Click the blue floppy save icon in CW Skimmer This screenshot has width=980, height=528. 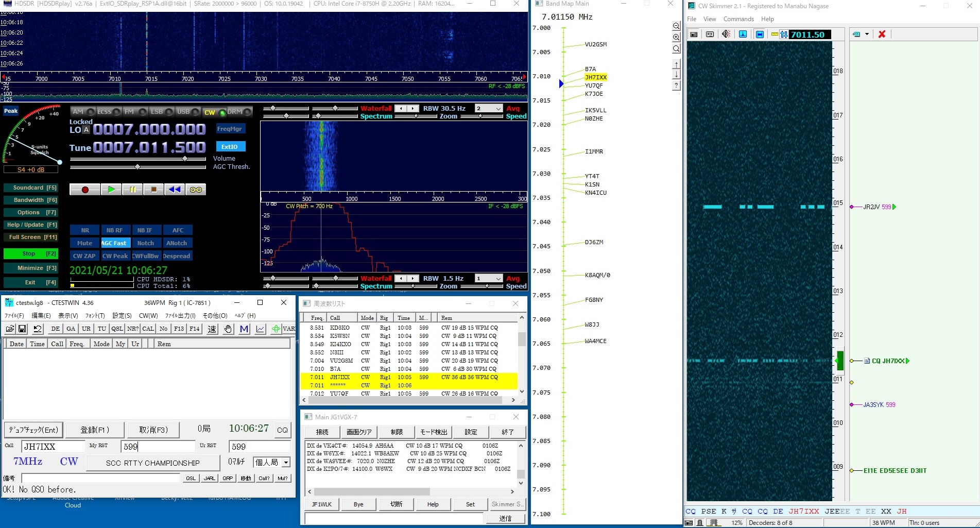[x=759, y=35]
